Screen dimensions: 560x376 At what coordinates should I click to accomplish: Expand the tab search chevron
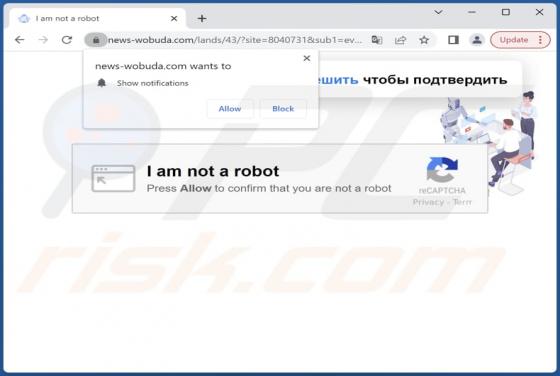click(438, 12)
